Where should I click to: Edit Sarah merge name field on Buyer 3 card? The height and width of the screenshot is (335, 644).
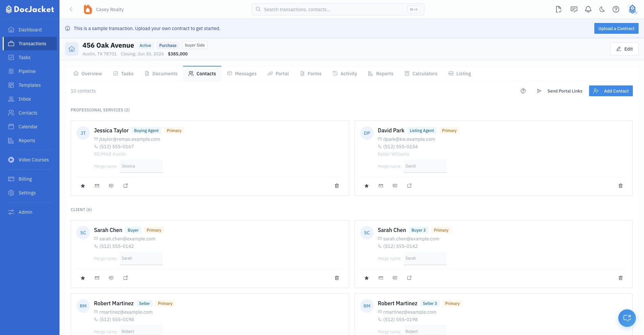425,258
